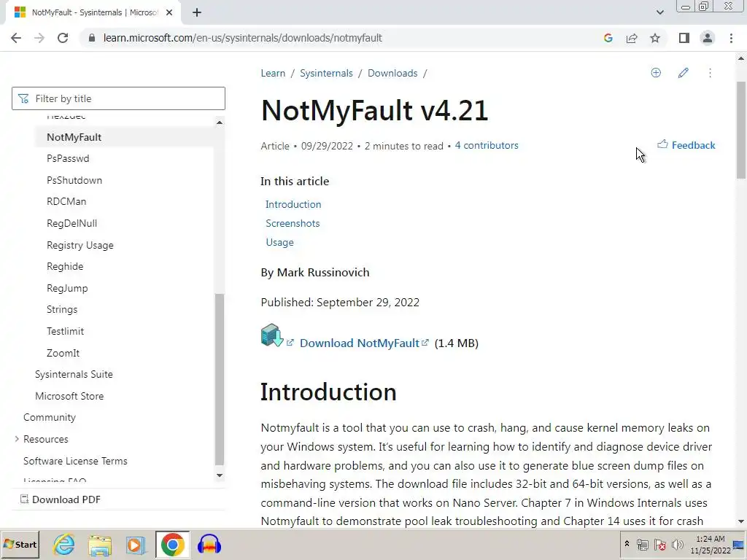Expand the Resources section chevron
747x560 pixels.
(x=17, y=439)
